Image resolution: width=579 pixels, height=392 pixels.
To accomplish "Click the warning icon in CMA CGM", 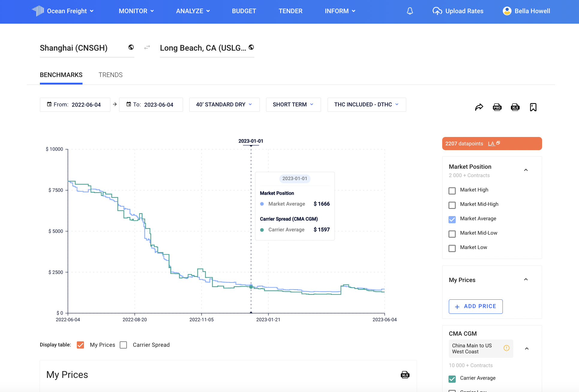I will (x=506, y=348).
